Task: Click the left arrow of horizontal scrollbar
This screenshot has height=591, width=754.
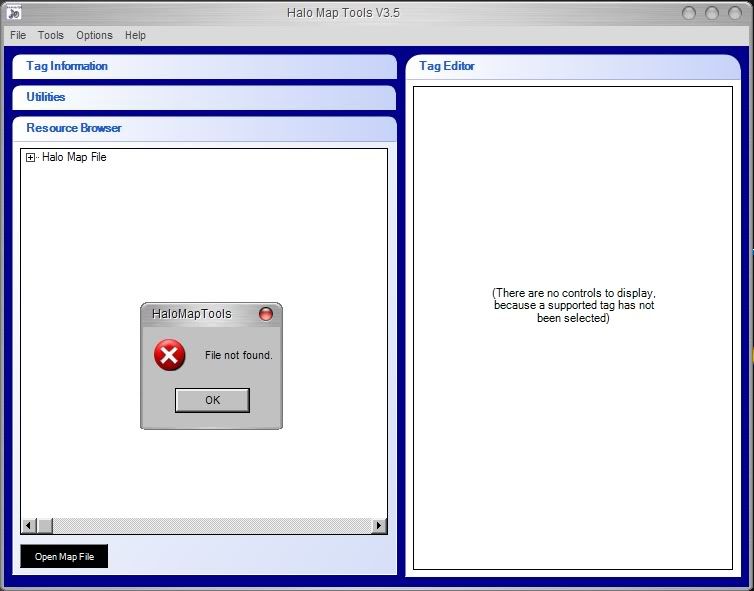Action: coord(28,526)
